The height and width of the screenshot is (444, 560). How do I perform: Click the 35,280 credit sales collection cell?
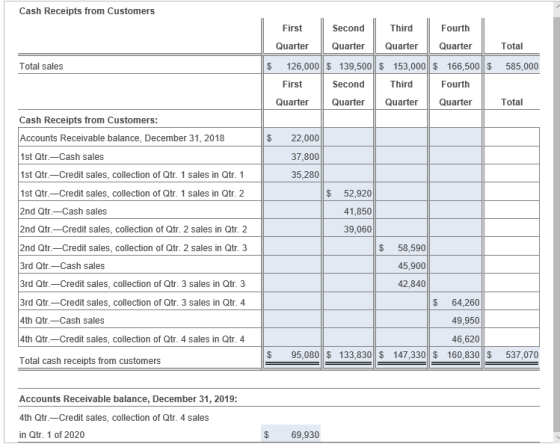click(x=292, y=175)
